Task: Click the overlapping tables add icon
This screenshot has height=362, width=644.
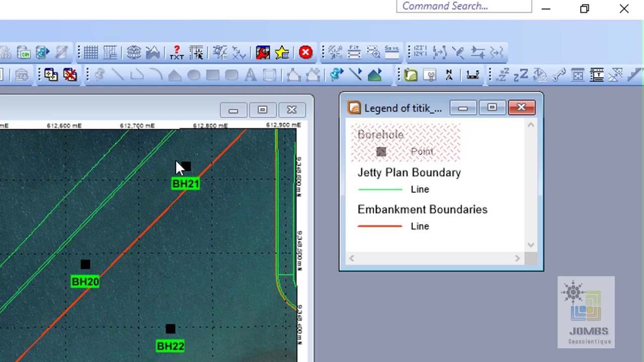Action: click(51, 75)
